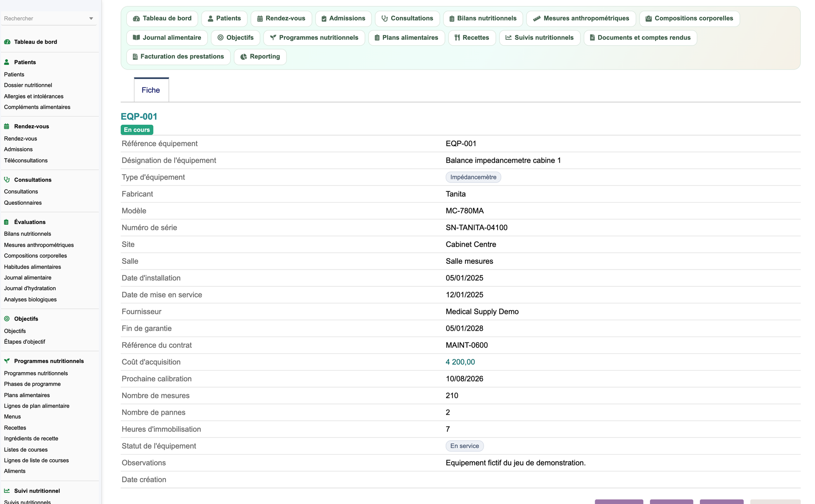Open Étapes d'objectif in sidebar

pos(25,342)
